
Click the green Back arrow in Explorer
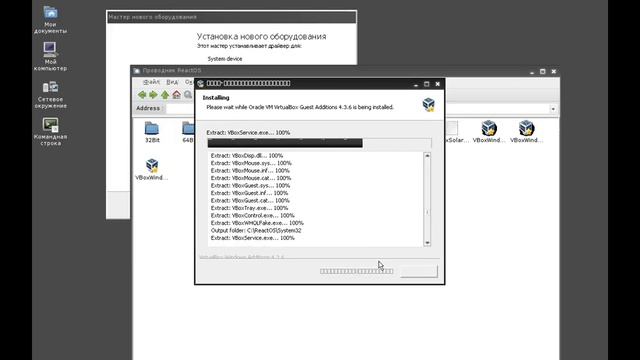point(142,95)
